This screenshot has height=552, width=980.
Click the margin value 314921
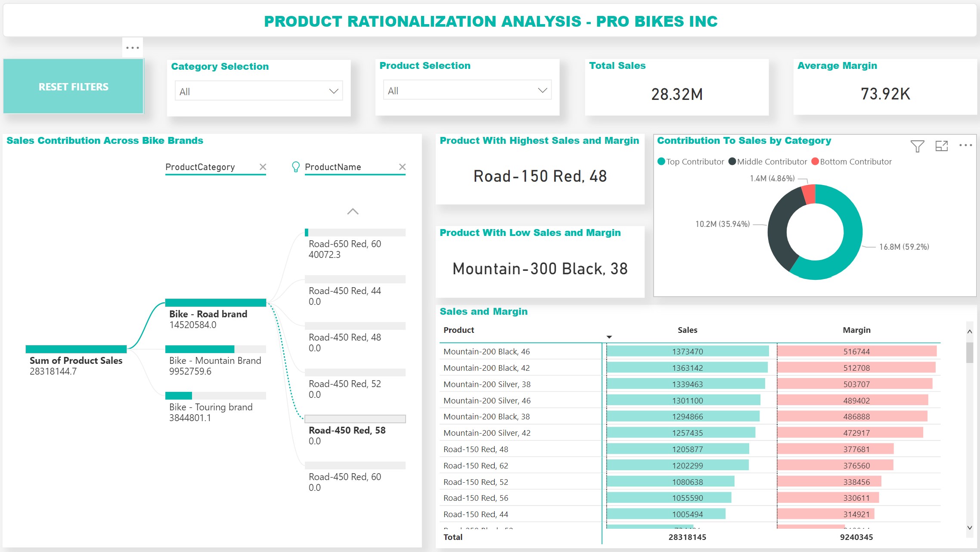(856, 514)
